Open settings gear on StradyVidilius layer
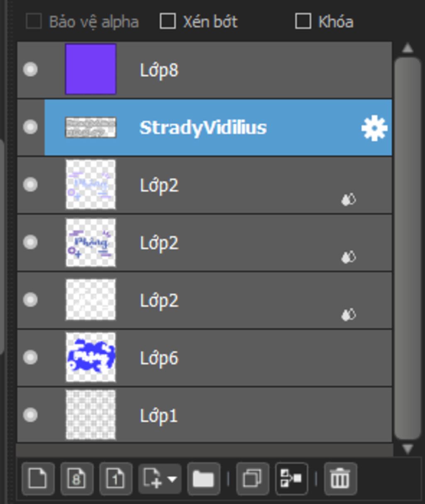The width and height of the screenshot is (425, 504). click(x=374, y=128)
